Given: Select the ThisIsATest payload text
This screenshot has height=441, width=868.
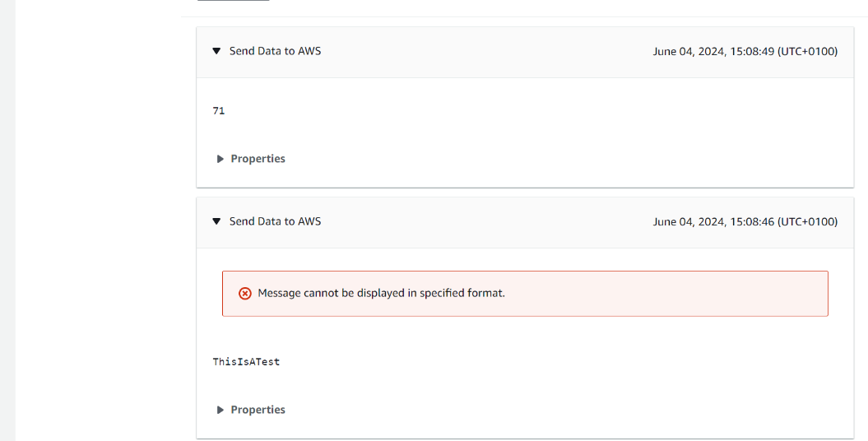Looking at the screenshot, I should pos(246,361).
